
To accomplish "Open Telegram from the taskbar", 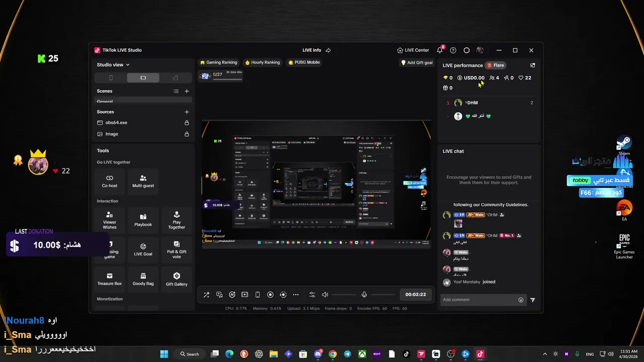I will [x=347, y=354].
